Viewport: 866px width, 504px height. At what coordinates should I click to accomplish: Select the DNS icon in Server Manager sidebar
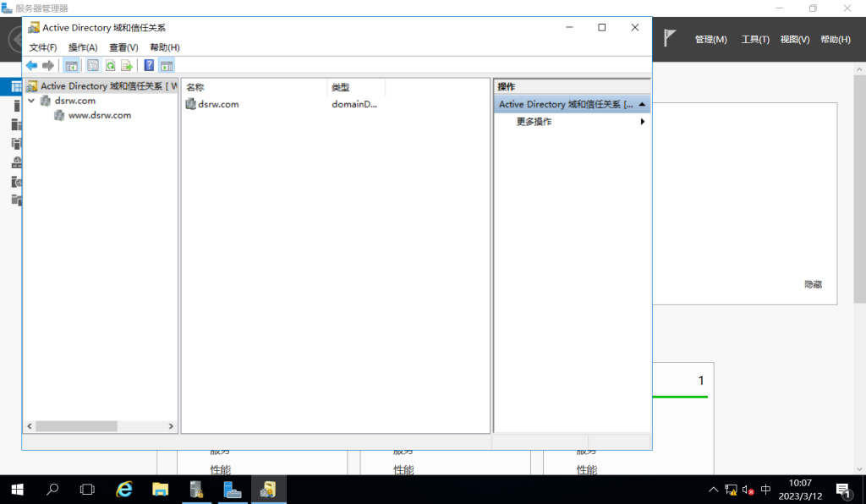tap(16, 162)
